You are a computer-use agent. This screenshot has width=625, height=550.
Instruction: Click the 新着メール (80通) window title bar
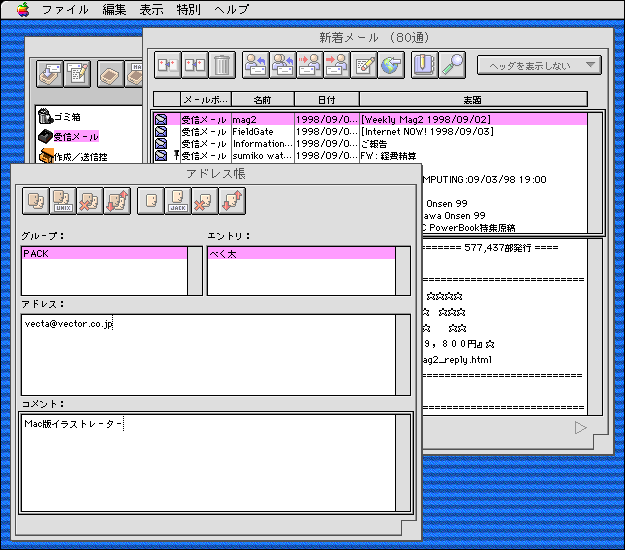point(377,37)
